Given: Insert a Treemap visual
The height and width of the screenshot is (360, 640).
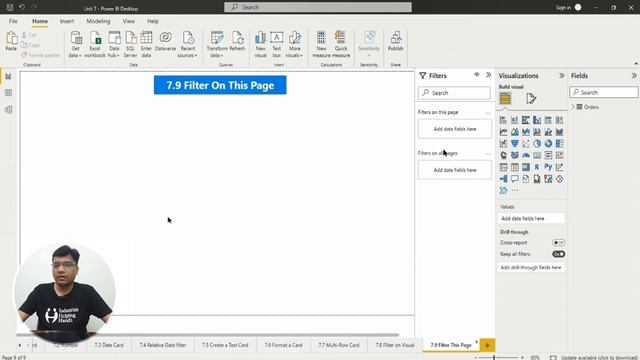Looking at the screenshot, I should [x=560, y=144].
